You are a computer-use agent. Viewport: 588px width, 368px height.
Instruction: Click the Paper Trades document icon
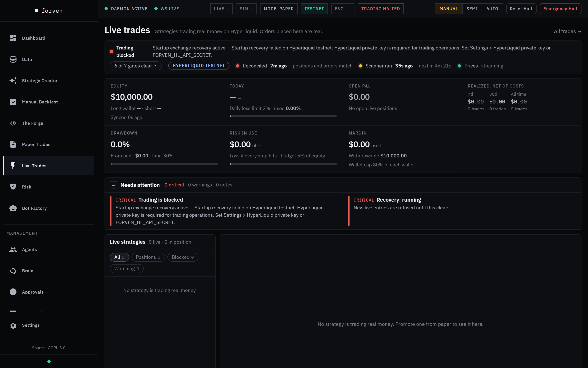(x=13, y=144)
